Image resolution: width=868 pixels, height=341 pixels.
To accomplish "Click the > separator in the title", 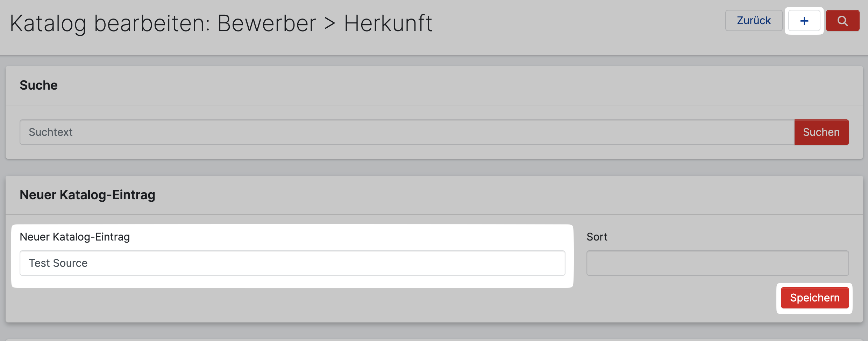I will (x=330, y=24).
